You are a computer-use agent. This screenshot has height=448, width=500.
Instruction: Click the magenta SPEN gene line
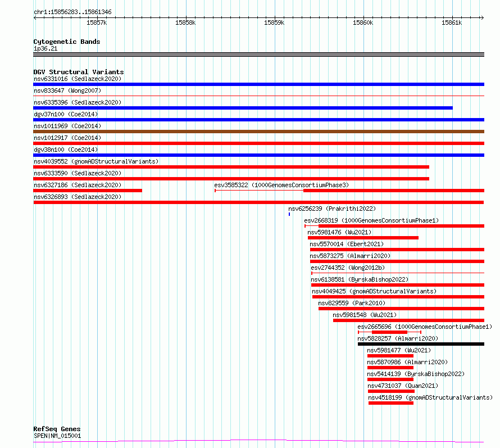click(258, 441)
